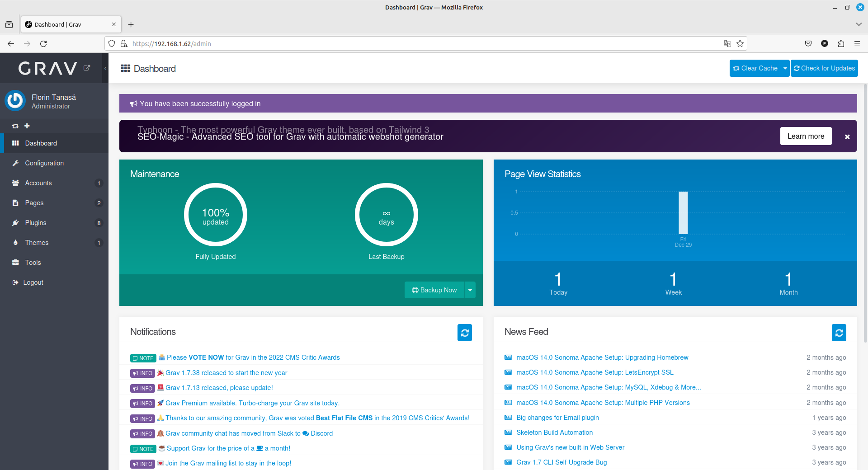The height and width of the screenshot is (470, 868).
Task: Click the Dashboard grid icon in header
Action: (x=125, y=68)
